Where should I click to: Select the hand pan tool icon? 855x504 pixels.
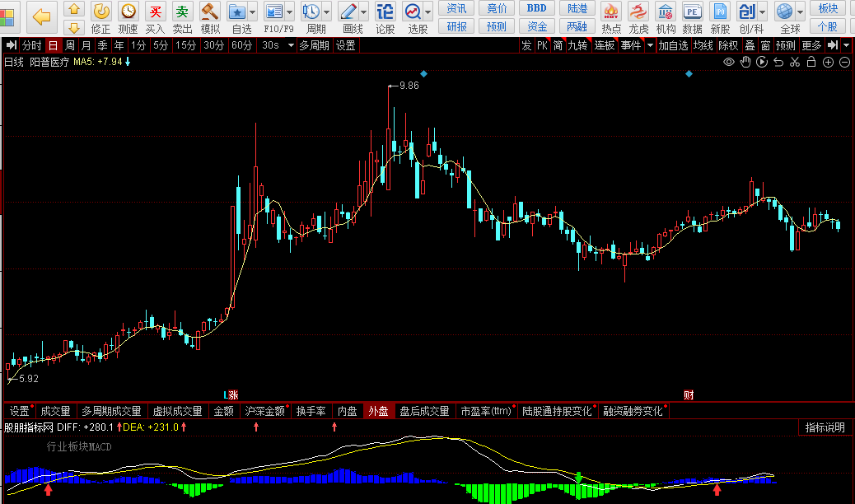745,63
